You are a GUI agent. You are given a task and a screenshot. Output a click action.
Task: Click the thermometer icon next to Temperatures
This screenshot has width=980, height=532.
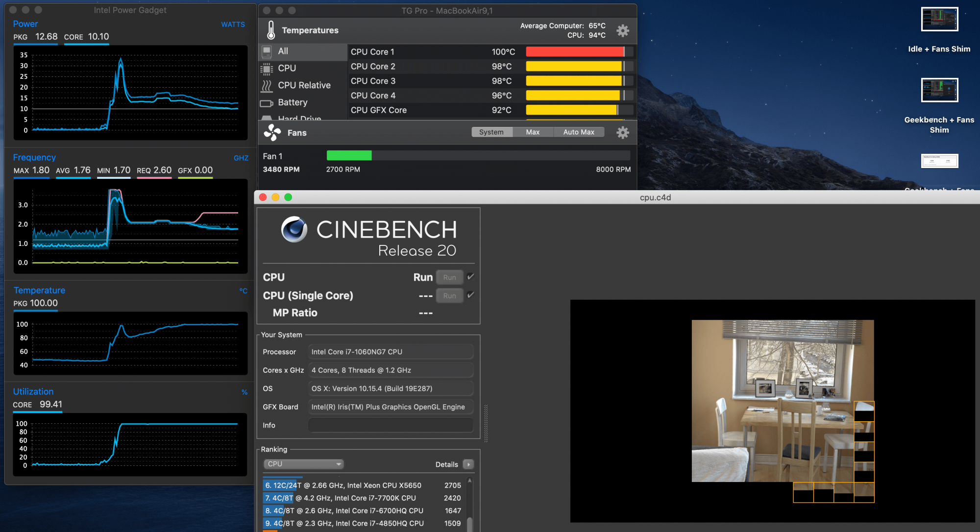[x=270, y=30]
